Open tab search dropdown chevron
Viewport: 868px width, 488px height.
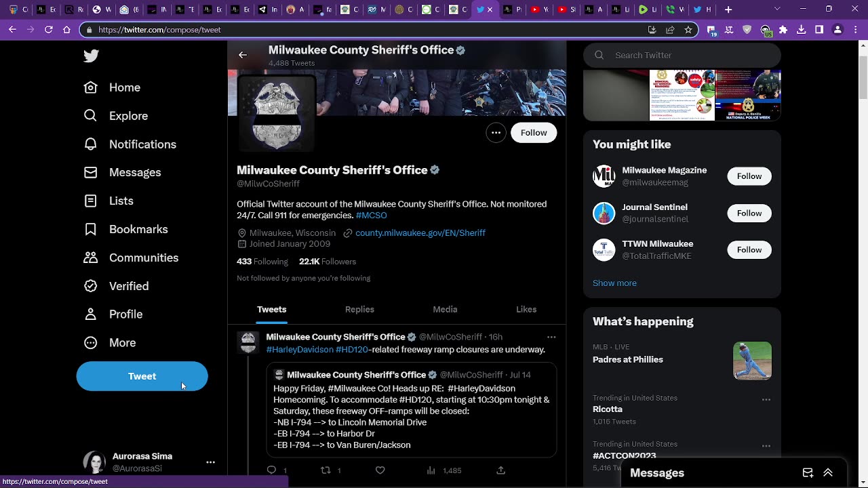click(x=777, y=9)
